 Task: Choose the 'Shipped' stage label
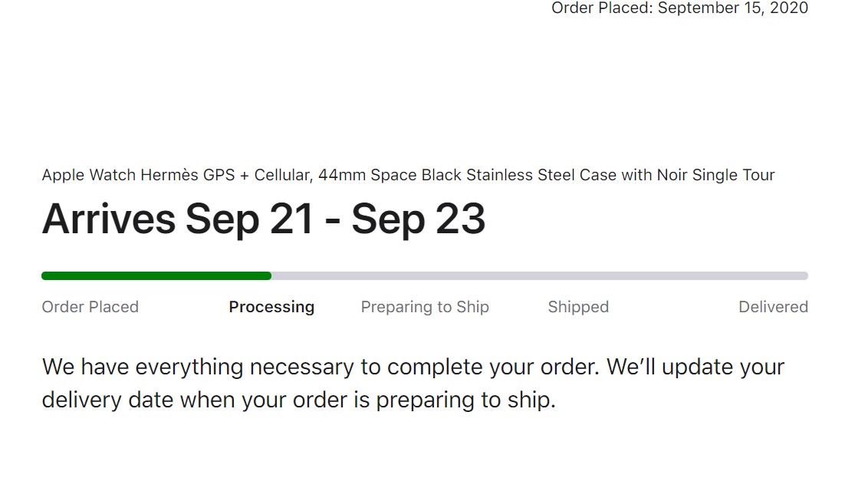(578, 307)
